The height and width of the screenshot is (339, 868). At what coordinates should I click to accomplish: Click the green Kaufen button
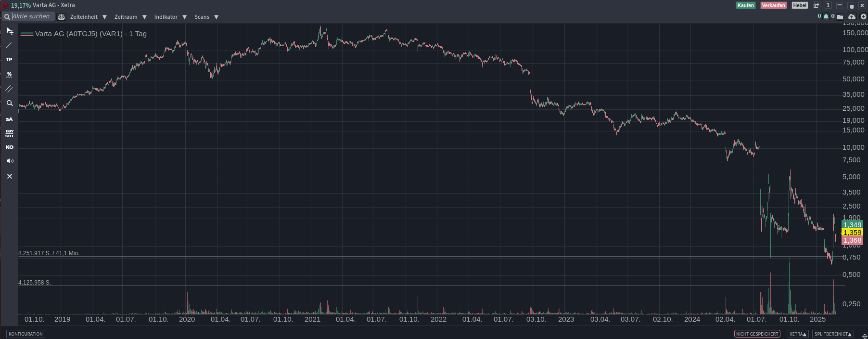coord(745,5)
